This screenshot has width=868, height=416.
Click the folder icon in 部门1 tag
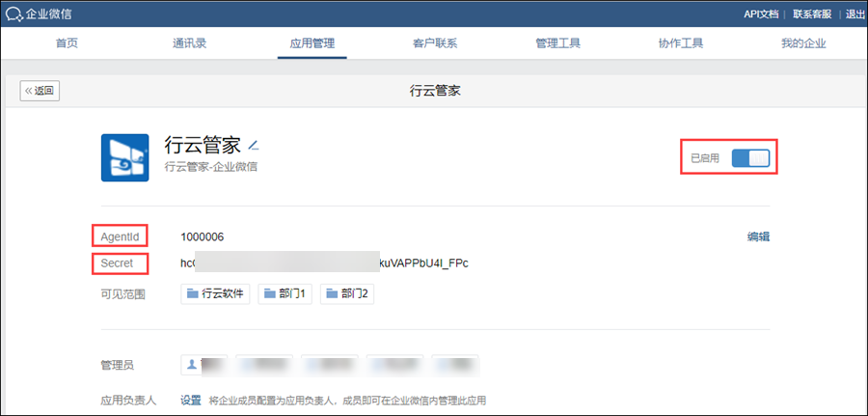click(x=270, y=294)
